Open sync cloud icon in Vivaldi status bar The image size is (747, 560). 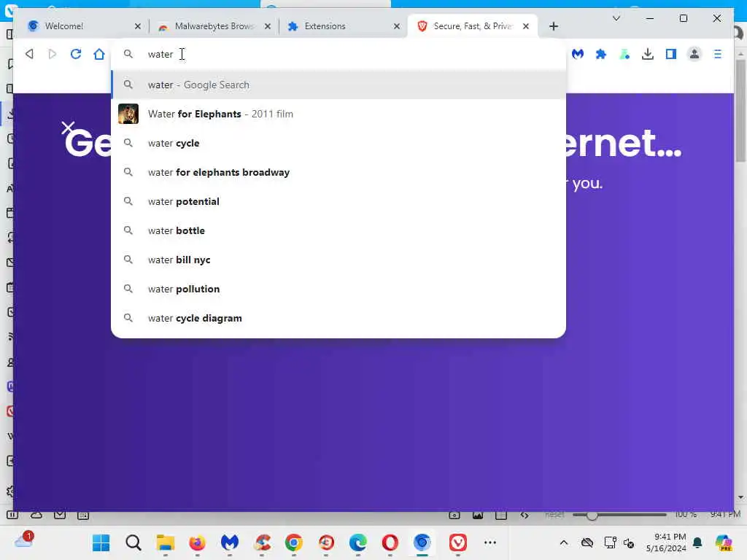36,515
